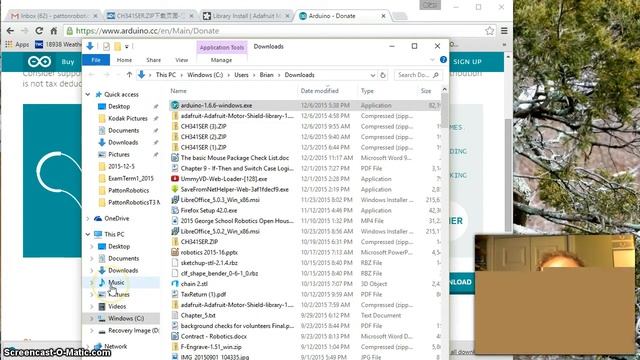Click the Chrome home button

point(53,31)
